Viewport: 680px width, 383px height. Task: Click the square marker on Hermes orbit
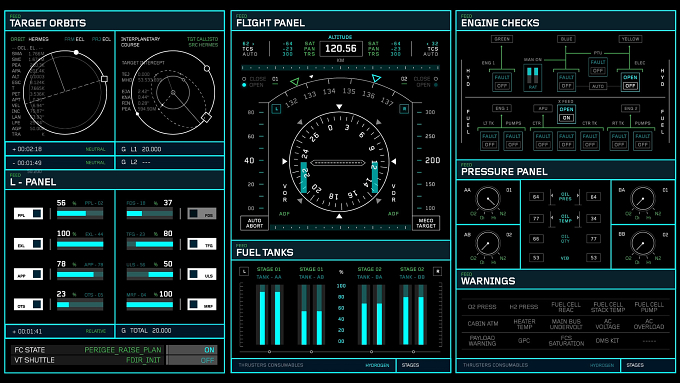104,79
